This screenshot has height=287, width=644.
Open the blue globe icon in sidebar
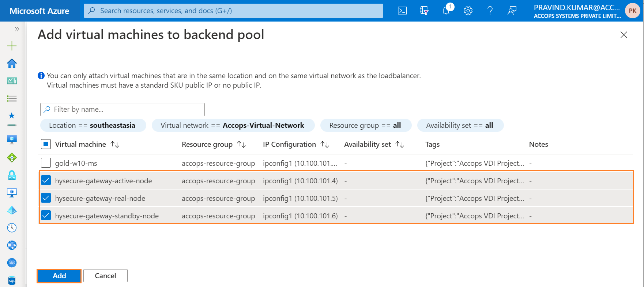click(12, 245)
